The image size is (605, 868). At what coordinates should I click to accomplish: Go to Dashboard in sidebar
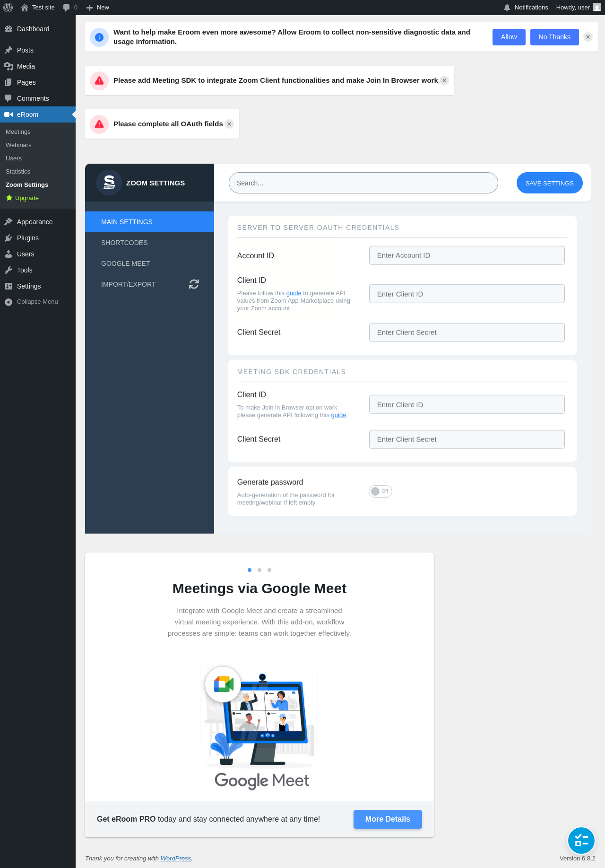[x=38, y=29]
